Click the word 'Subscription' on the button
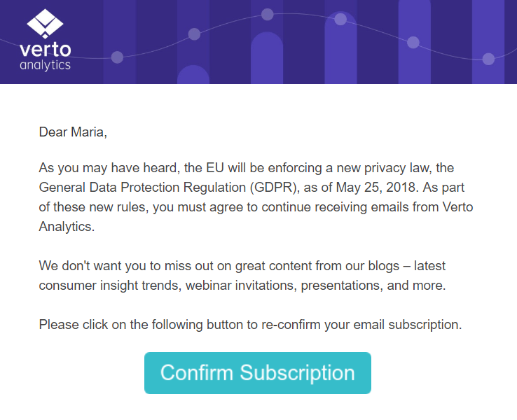The image size is (517, 420). 298,373
